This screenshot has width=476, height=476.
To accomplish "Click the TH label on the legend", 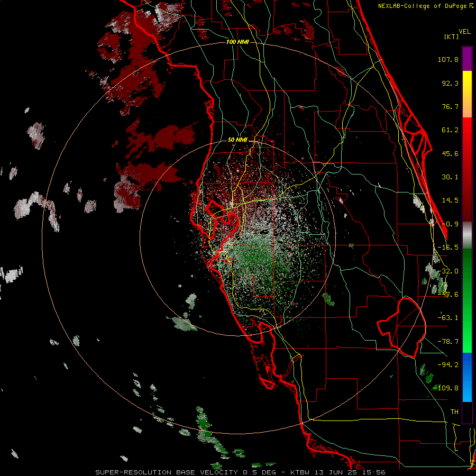I will 454,412.
